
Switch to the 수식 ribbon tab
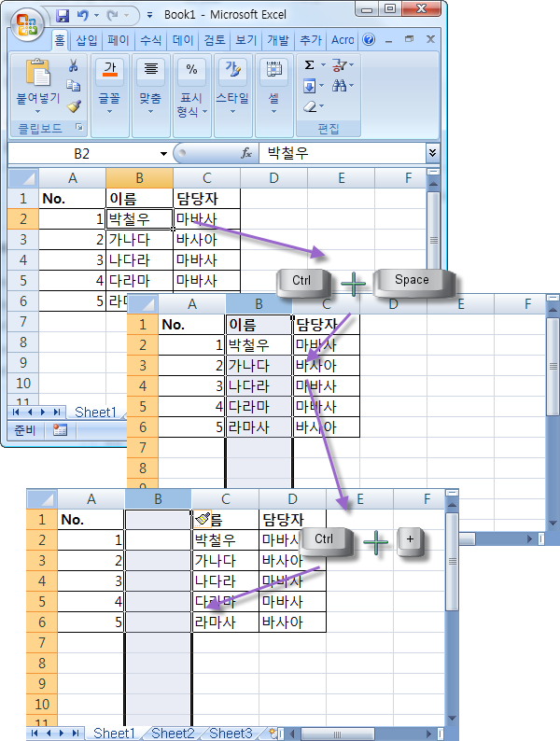(x=151, y=40)
